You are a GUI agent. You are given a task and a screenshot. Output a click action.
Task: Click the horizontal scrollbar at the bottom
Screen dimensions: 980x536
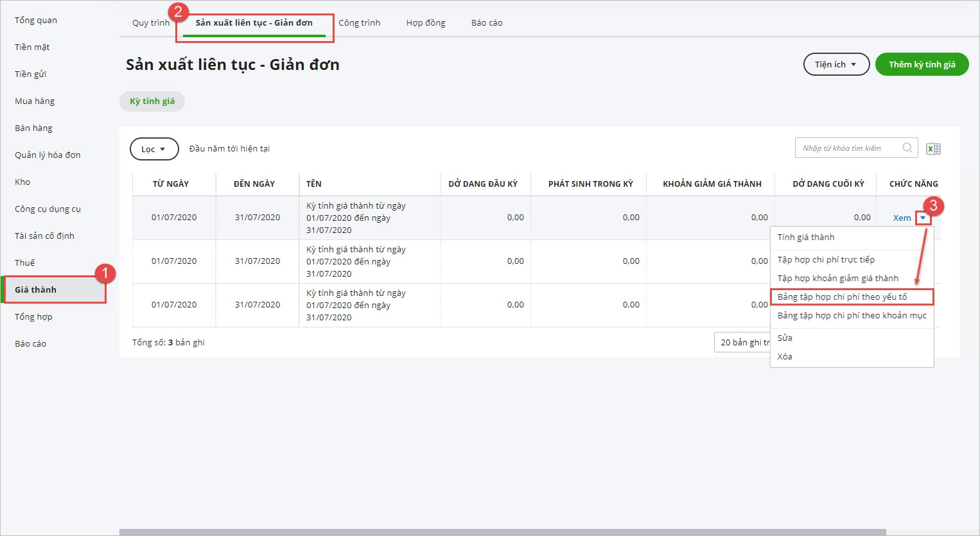pyautogui.click(x=502, y=532)
